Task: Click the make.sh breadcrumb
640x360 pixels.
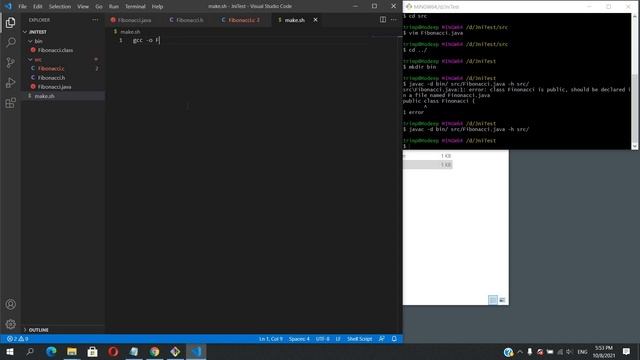Action: click(130, 31)
